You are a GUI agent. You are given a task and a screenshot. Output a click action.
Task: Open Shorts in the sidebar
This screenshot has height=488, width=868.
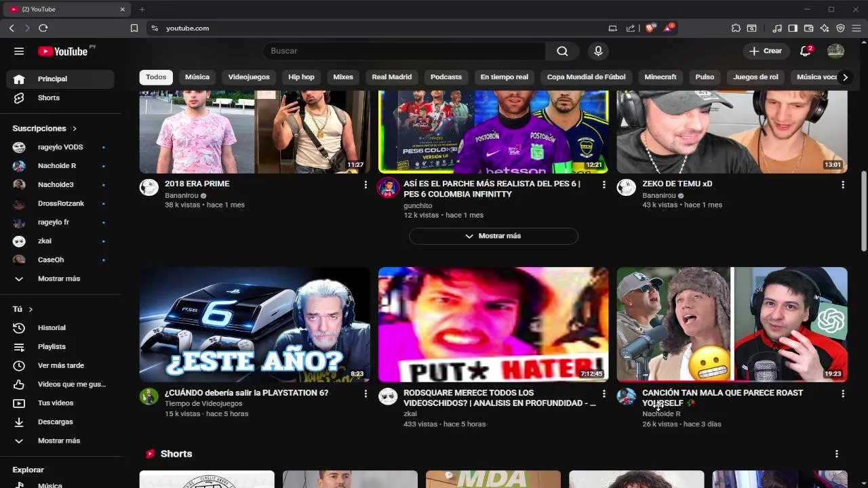click(60, 98)
